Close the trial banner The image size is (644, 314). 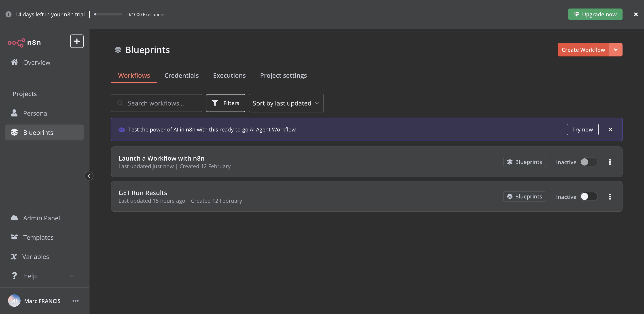pyautogui.click(x=636, y=14)
